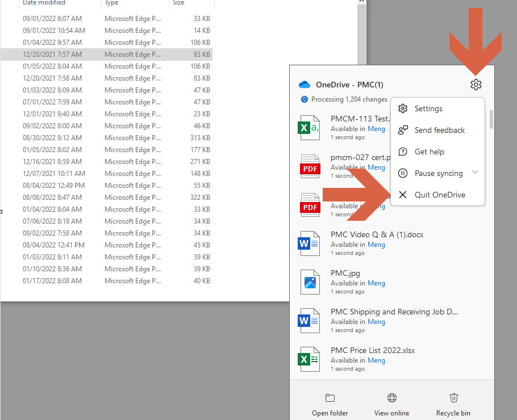Select row dated 12/16/2021 8:59 AM
Image resolution: width=517 pixels, height=420 pixels.
(106, 161)
